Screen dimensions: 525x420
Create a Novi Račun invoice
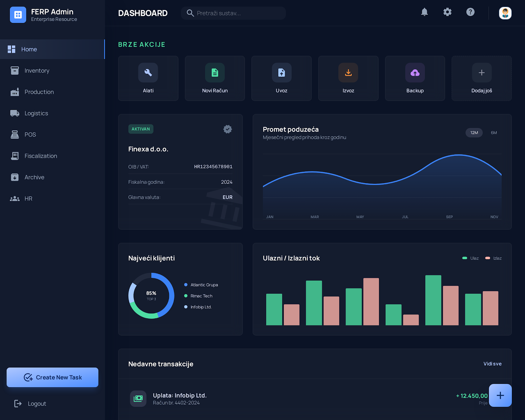point(215,78)
